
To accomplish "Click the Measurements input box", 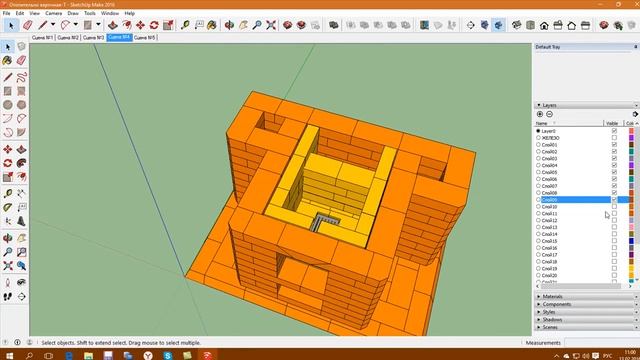I will pyautogui.click(x=602, y=343).
